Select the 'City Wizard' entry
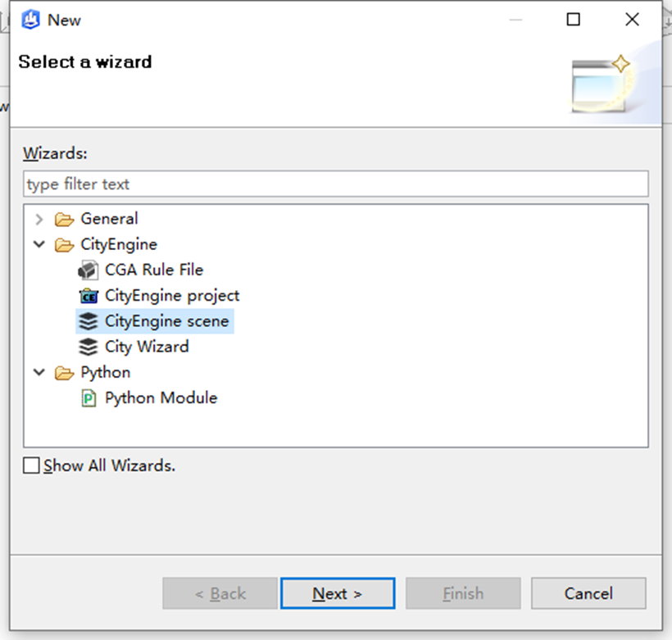Viewport: 672px width, 640px height. pos(147,347)
